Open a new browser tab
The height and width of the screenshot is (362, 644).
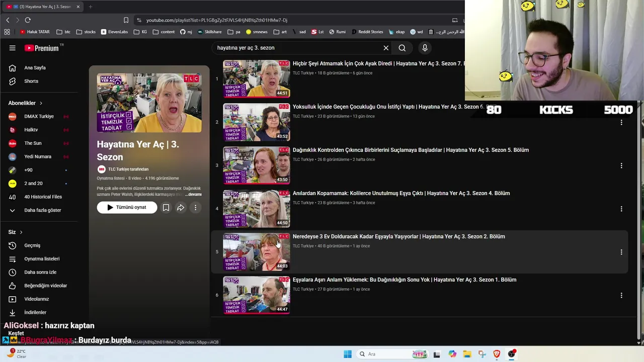click(91, 7)
